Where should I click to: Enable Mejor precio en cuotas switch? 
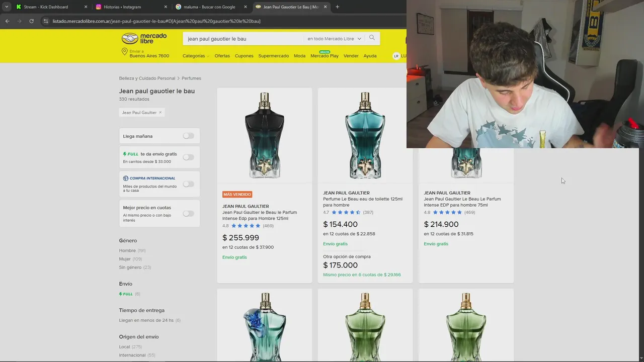tap(188, 214)
